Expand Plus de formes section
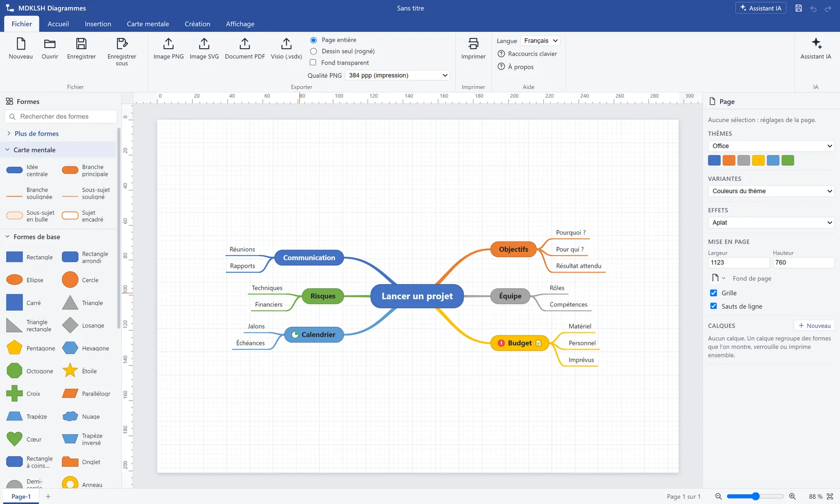Screen dimensions: 840x504 [x=36, y=133]
